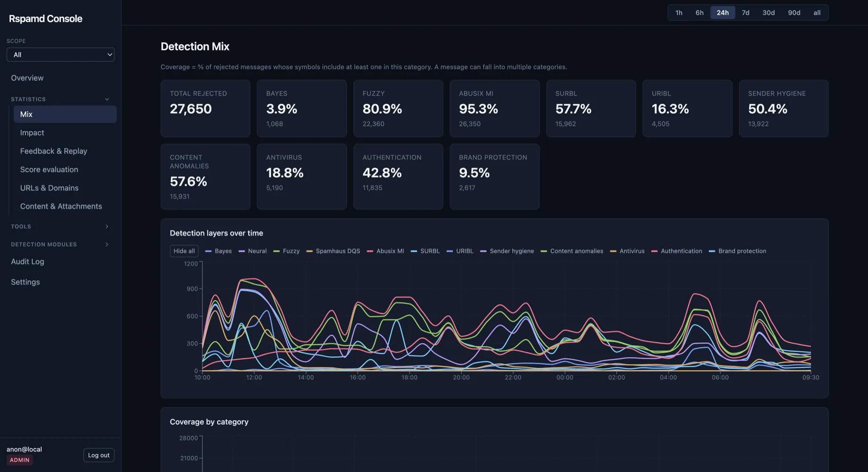This screenshot has width=868, height=472.
Task: Select the 7d time range
Action: (746, 13)
